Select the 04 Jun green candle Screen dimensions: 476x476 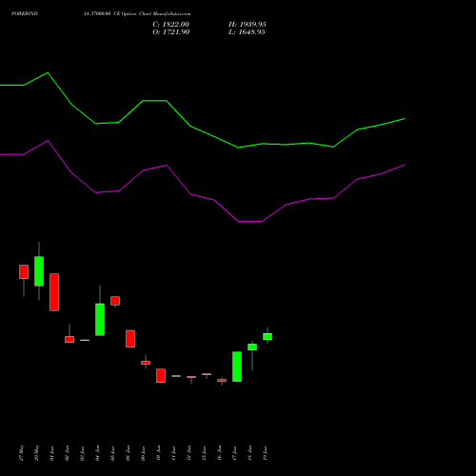click(100, 320)
